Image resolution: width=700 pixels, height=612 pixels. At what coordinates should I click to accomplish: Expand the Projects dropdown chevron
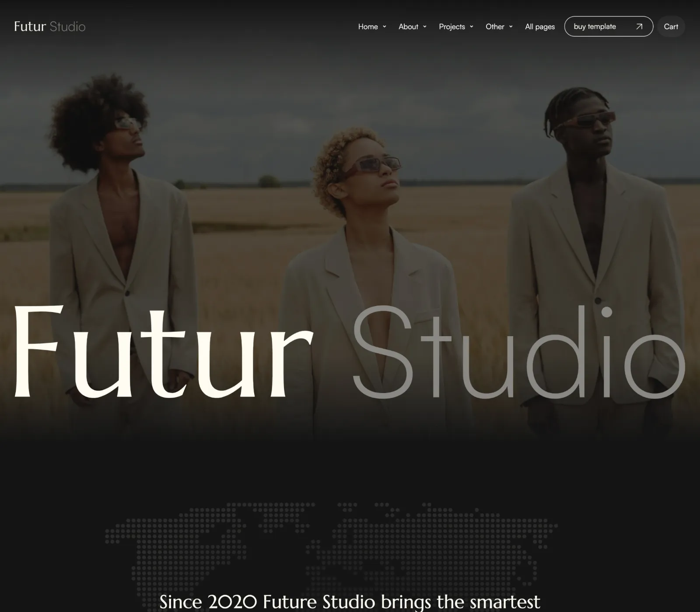pyautogui.click(x=471, y=27)
